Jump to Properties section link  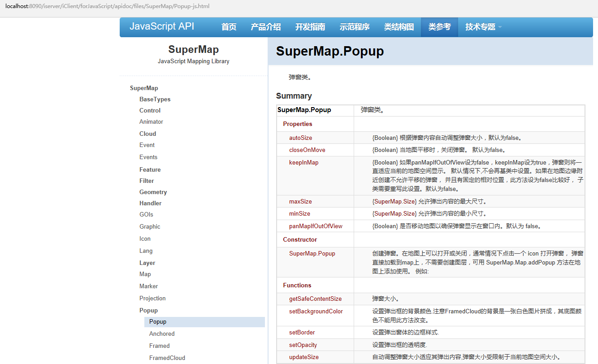point(298,124)
